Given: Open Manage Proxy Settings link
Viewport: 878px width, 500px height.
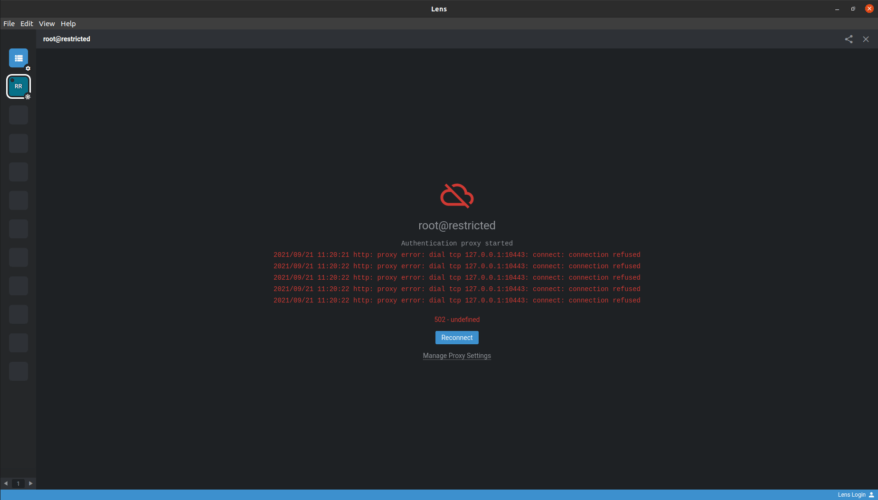Looking at the screenshot, I should [x=457, y=356].
